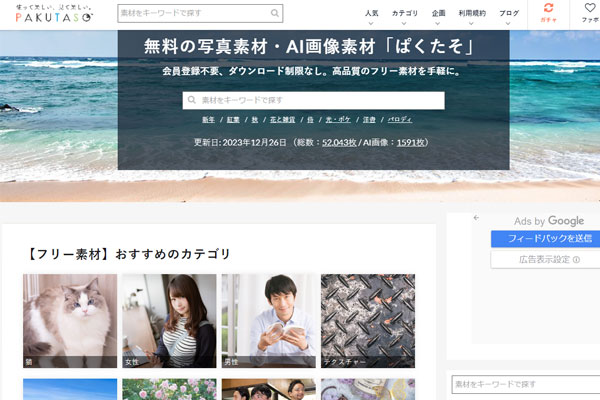Viewport: 600px width, 400px height.
Task: Focus the hero banner keyword search field
Action: pyautogui.click(x=313, y=100)
